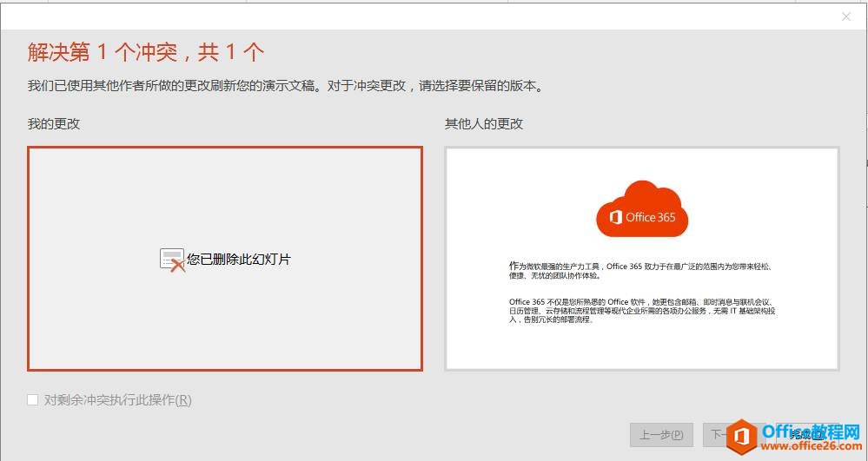Click the 其他人的更改 column label

click(x=484, y=123)
